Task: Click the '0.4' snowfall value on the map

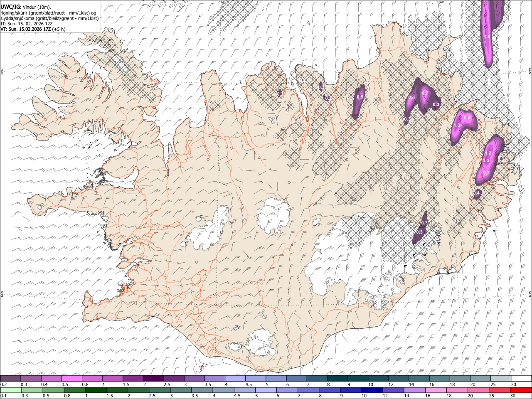Action: (x=477, y=193)
